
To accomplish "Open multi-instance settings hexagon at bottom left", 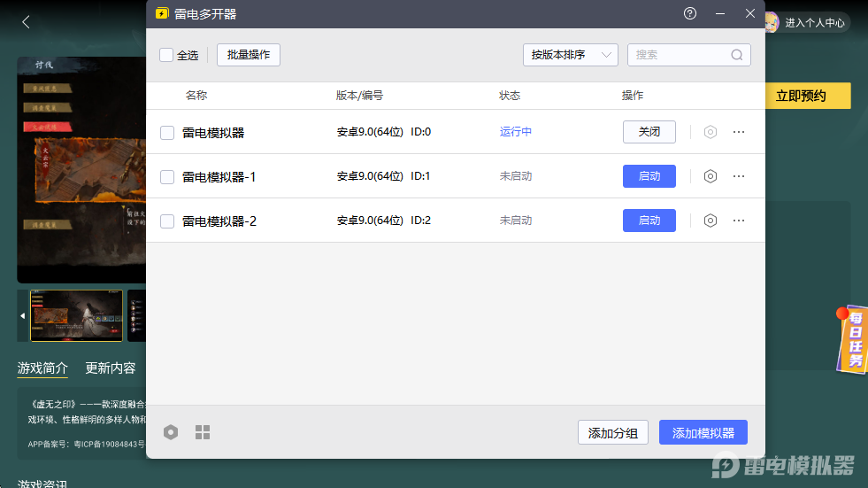I will click(171, 432).
